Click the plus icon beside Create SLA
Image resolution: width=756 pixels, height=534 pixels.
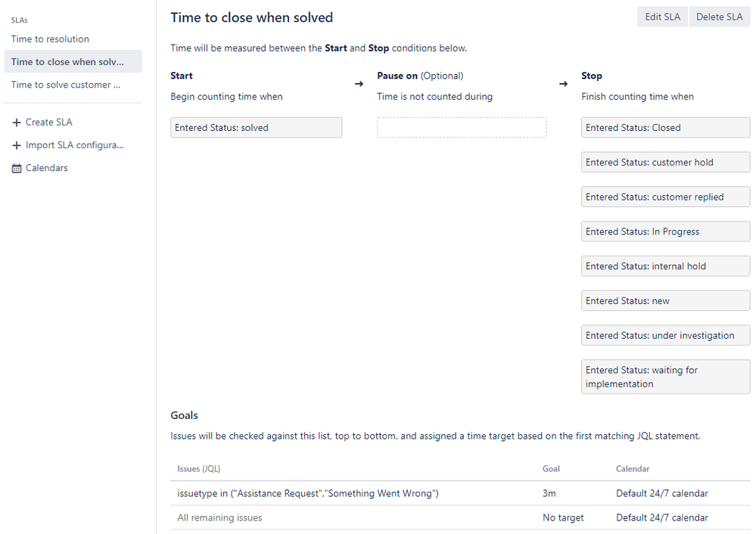click(17, 123)
